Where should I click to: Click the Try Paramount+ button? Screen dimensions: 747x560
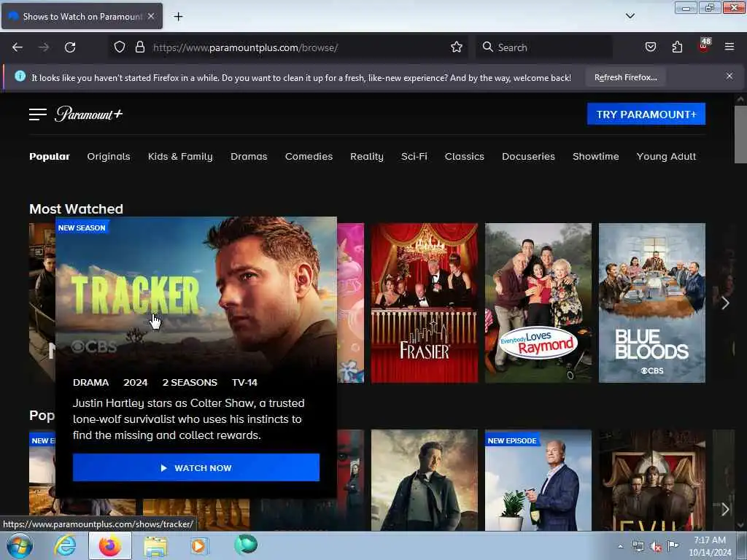(x=646, y=114)
